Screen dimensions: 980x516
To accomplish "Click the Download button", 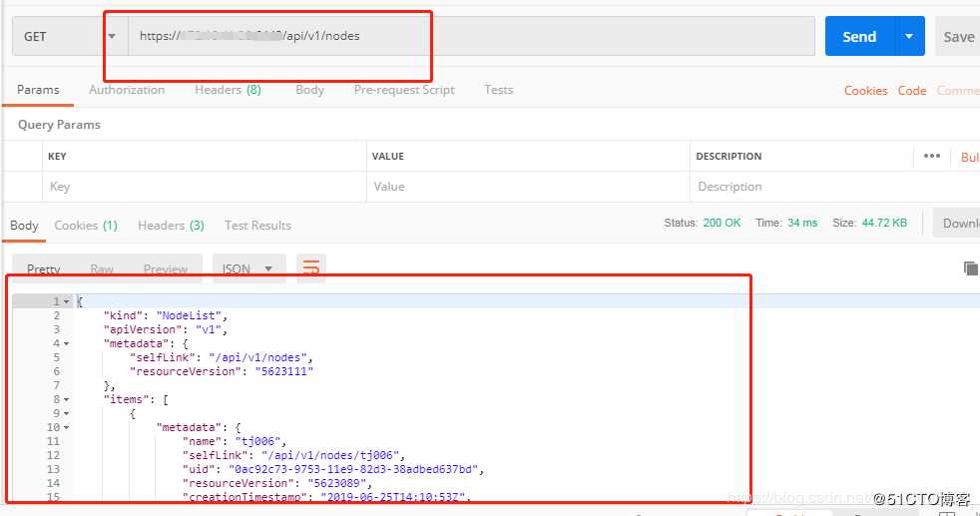I will point(957,223).
